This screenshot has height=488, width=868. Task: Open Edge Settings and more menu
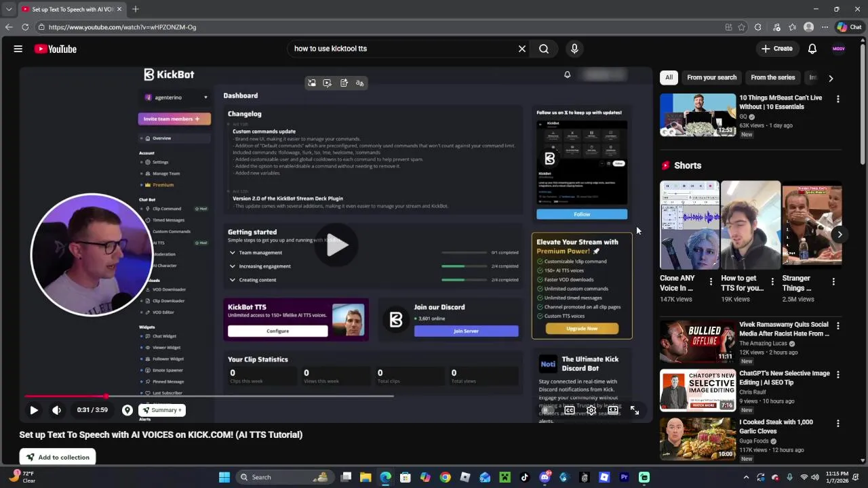(825, 27)
